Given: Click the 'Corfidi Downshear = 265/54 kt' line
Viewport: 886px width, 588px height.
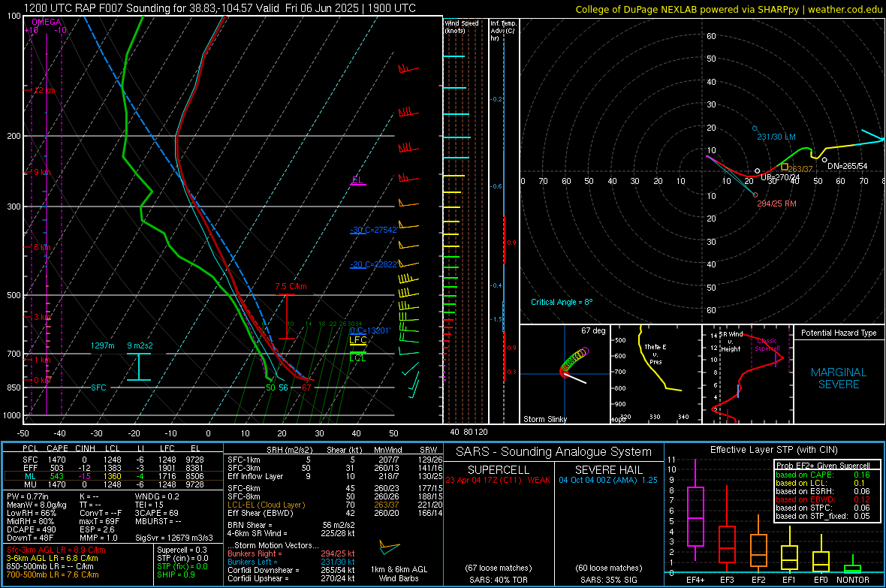Looking at the screenshot, I should [x=291, y=570].
